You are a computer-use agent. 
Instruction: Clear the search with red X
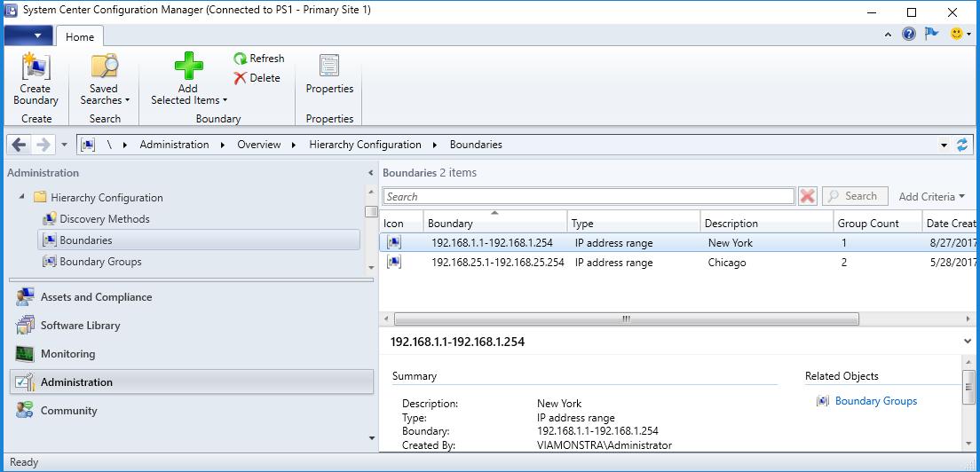[808, 197]
